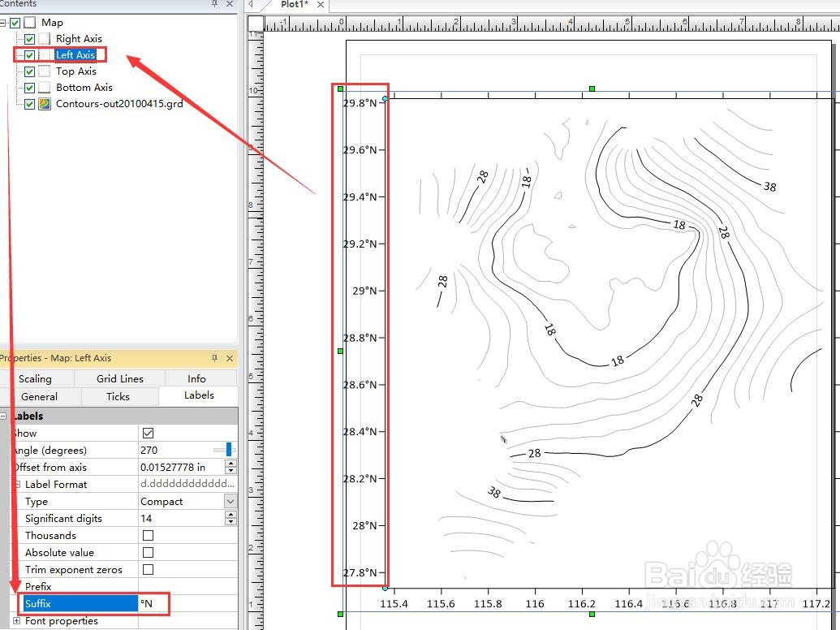Screen dimensions: 840x630
Task: Uncheck the Show labels checkbox
Action: 149,433
